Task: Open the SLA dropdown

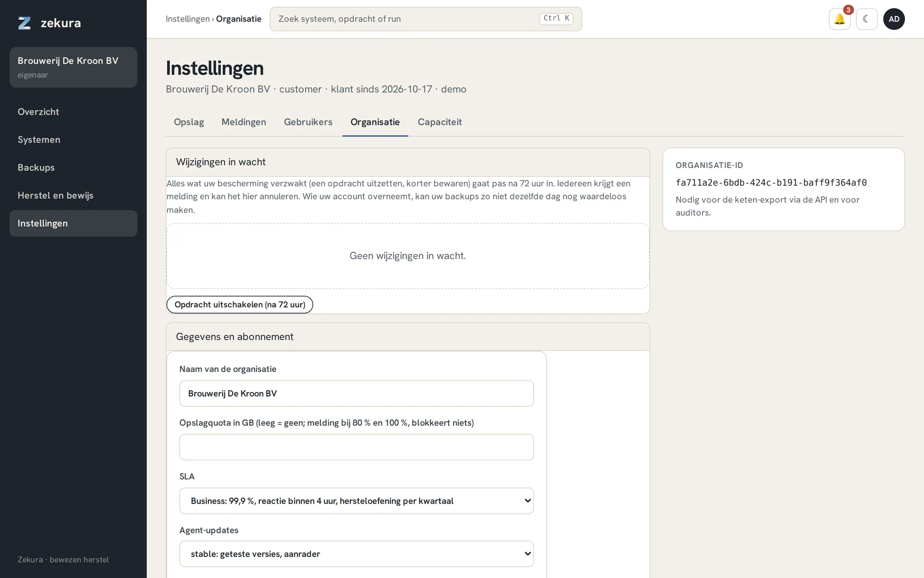Action: click(356, 501)
